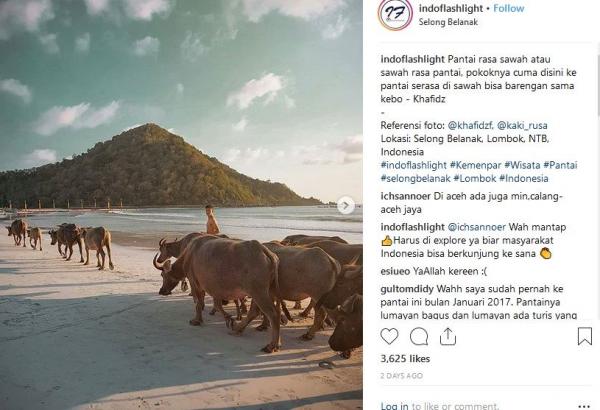Open the #selongbelanak hashtag
Image resolution: width=600 pixels, height=410 pixels.
(x=416, y=178)
